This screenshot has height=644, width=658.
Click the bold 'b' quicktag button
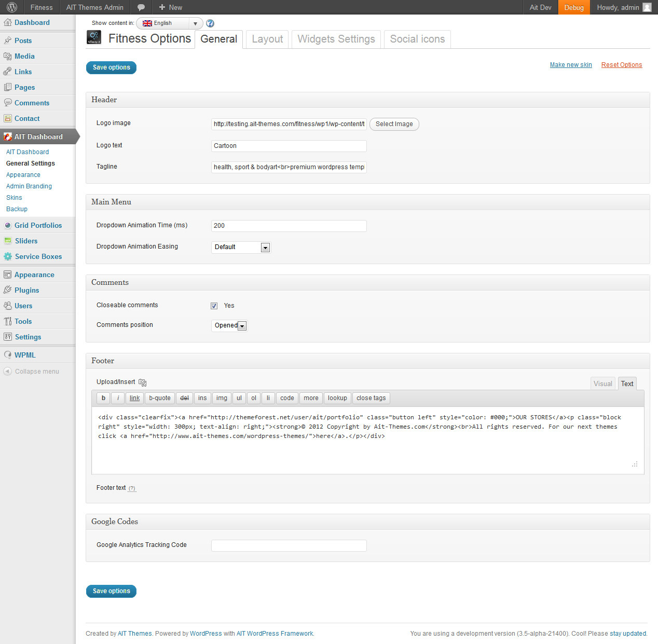[x=103, y=398]
